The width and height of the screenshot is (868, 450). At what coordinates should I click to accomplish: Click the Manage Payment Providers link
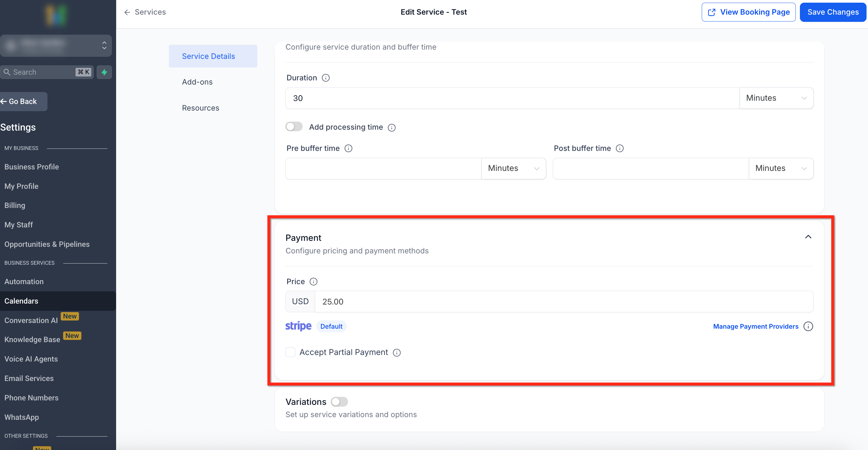[755, 326]
